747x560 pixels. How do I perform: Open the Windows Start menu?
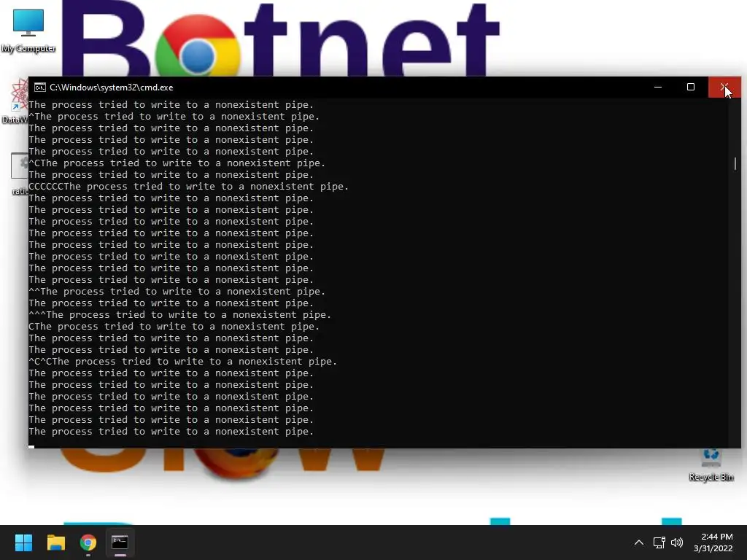coord(23,542)
